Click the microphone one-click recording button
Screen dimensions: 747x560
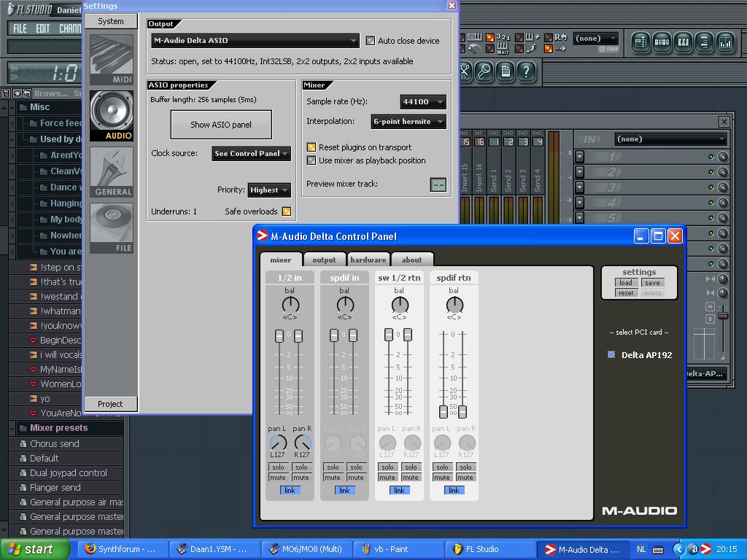pyautogui.click(x=484, y=72)
